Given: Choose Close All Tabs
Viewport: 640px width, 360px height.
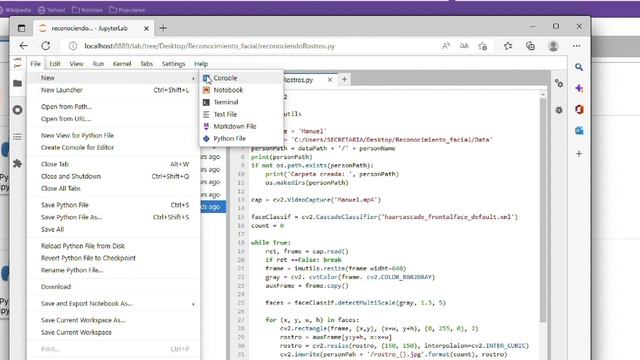Looking at the screenshot, I should [114, 189].
